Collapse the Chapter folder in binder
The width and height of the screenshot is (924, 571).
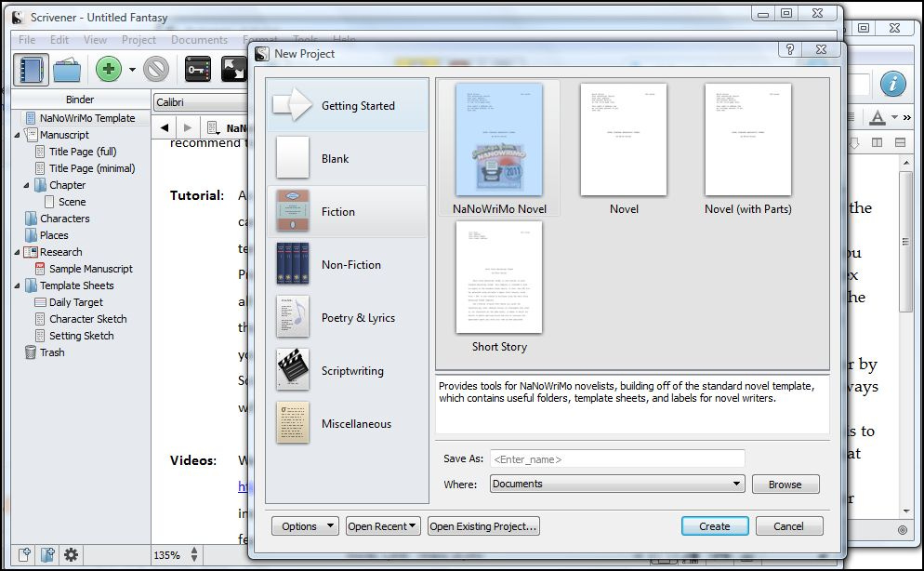point(26,185)
